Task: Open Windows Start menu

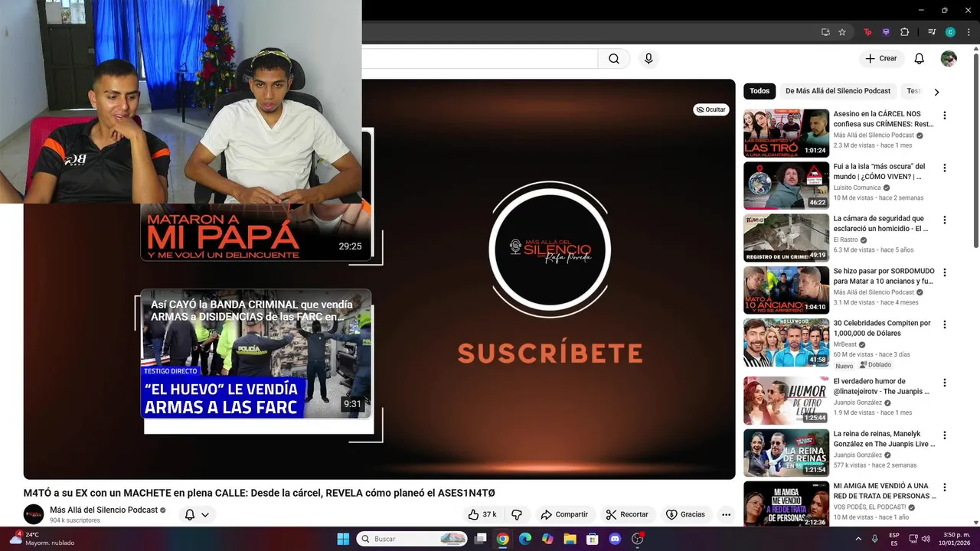Action: [343, 539]
